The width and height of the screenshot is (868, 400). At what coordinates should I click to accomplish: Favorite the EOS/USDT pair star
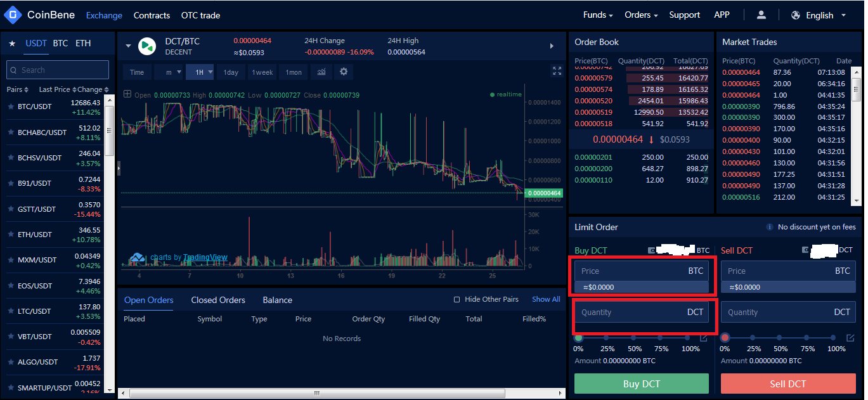click(11, 285)
